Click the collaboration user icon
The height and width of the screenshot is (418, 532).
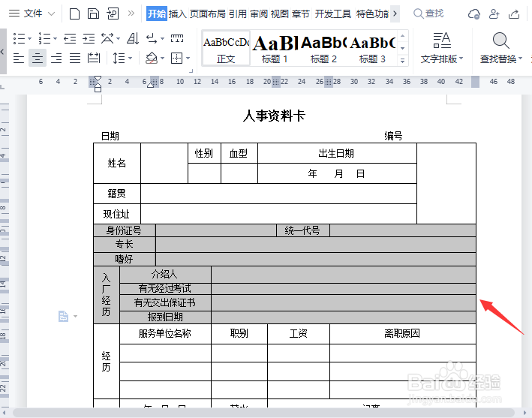click(494, 14)
